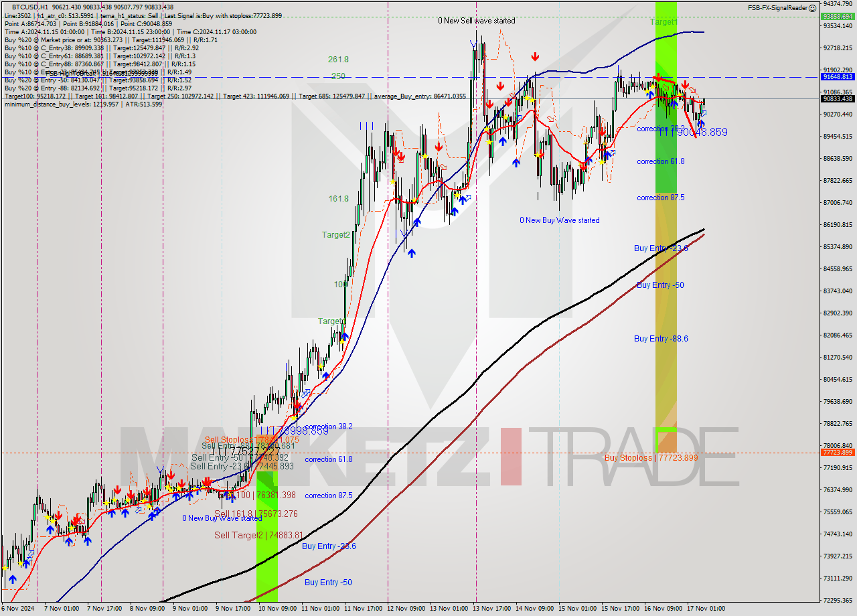Select the 'Sell 161.8 | 75673.276' label
Screen dimensions: 857x616
pos(256,514)
